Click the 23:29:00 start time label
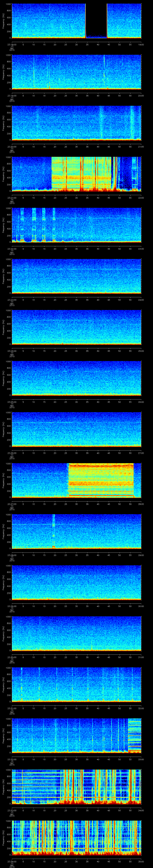Screen dimensions: 153x868 12,606
